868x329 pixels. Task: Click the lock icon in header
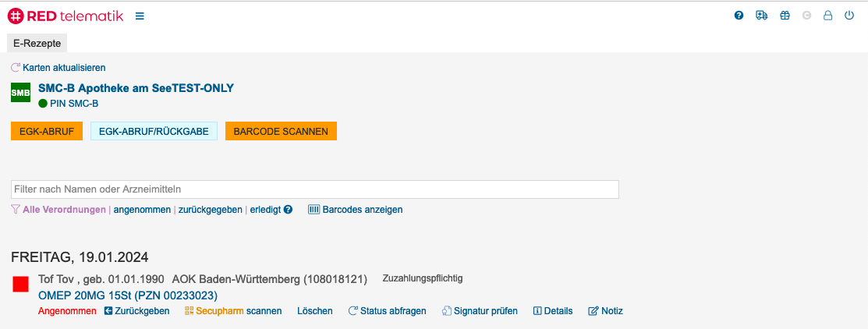(x=827, y=16)
